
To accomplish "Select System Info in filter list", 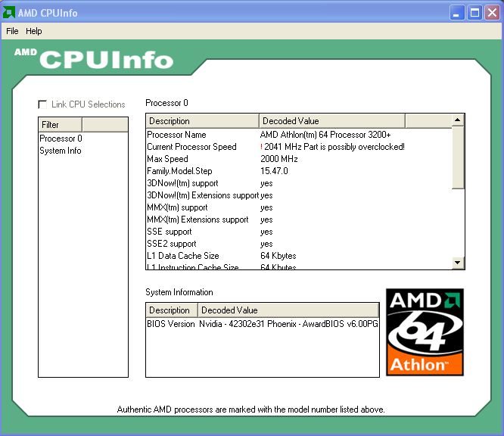I will tap(60, 151).
